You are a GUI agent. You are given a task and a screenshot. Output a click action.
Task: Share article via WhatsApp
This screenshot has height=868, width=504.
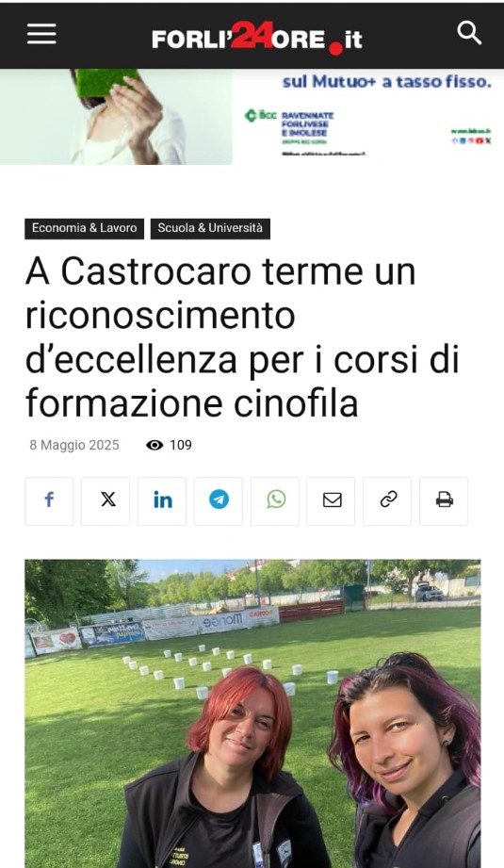(275, 501)
